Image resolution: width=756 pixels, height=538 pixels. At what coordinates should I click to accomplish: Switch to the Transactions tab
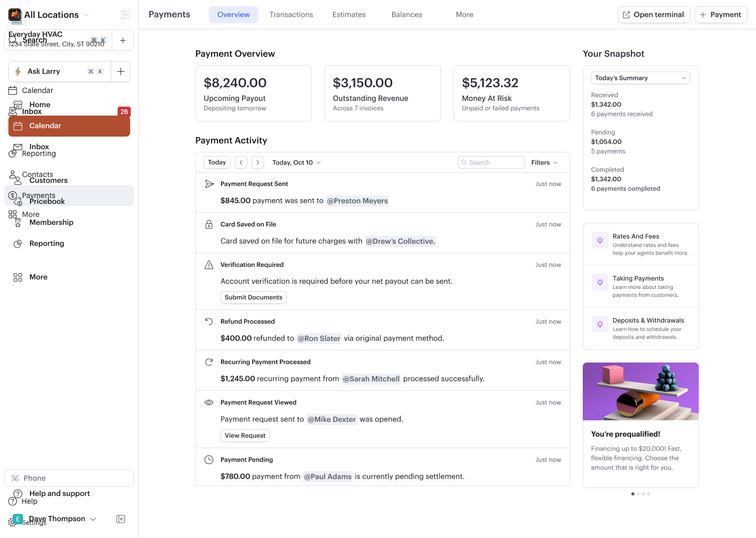(291, 15)
